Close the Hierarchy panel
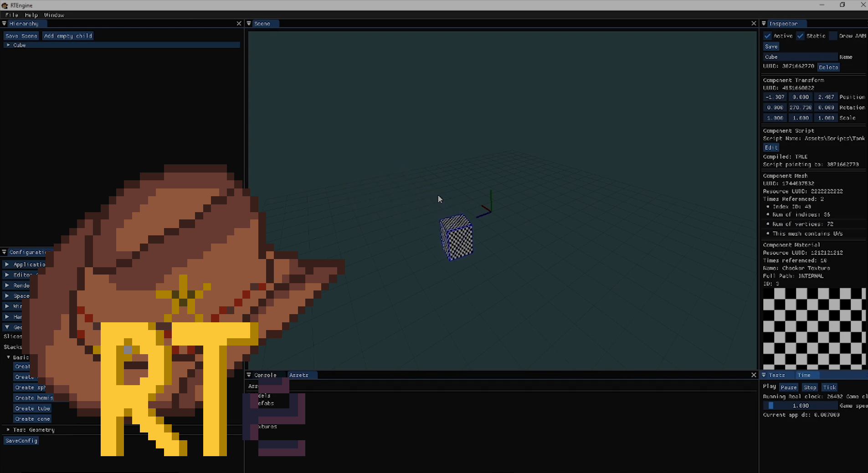The image size is (868, 473). point(239,24)
